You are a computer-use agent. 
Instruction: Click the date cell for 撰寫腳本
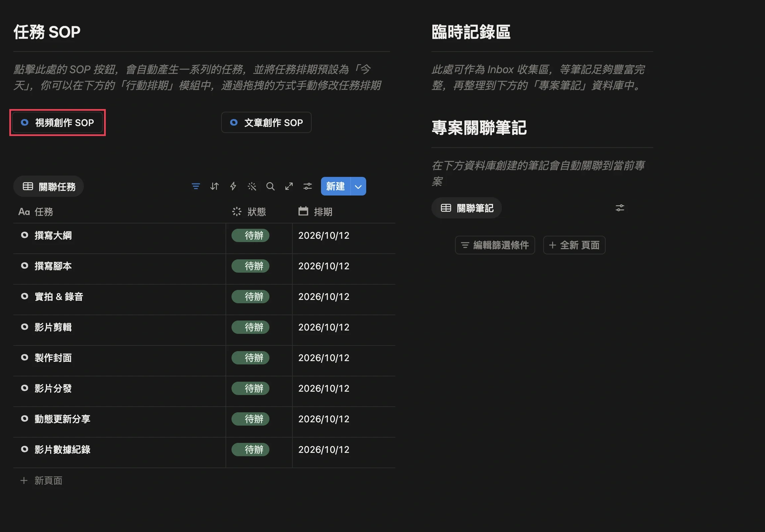344,266
